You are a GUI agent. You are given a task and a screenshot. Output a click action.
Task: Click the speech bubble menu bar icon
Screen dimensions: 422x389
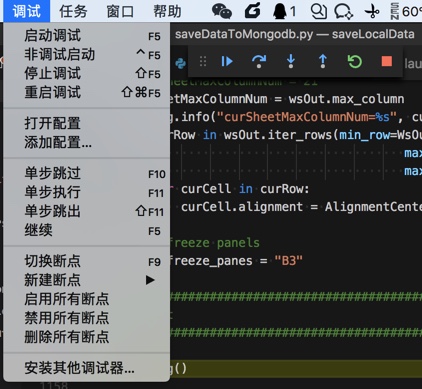click(x=343, y=11)
